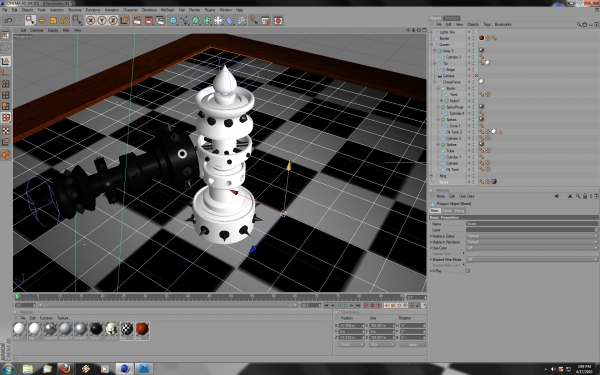
Task: Select the Live Selection tool
Action: click(30, 20)
